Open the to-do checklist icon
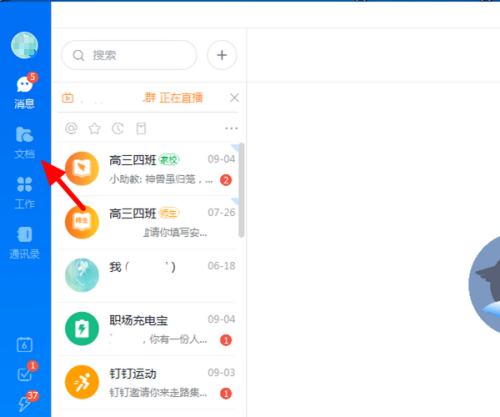 25,373
